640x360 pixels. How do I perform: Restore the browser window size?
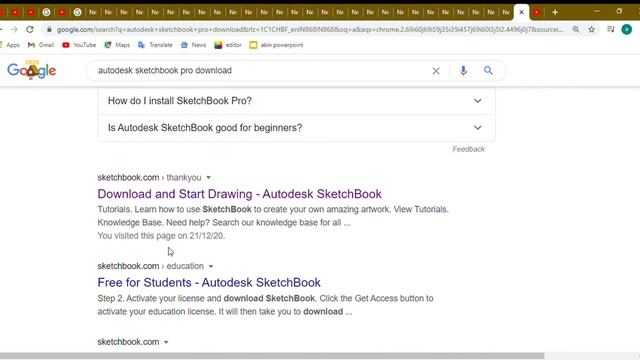619,11
